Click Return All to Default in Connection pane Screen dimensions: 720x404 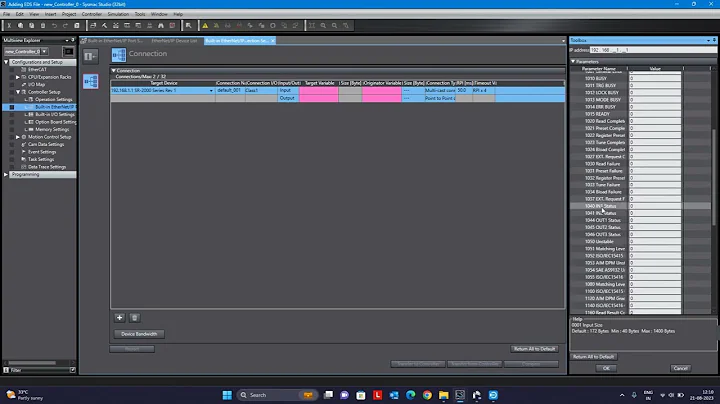point(534,349)
